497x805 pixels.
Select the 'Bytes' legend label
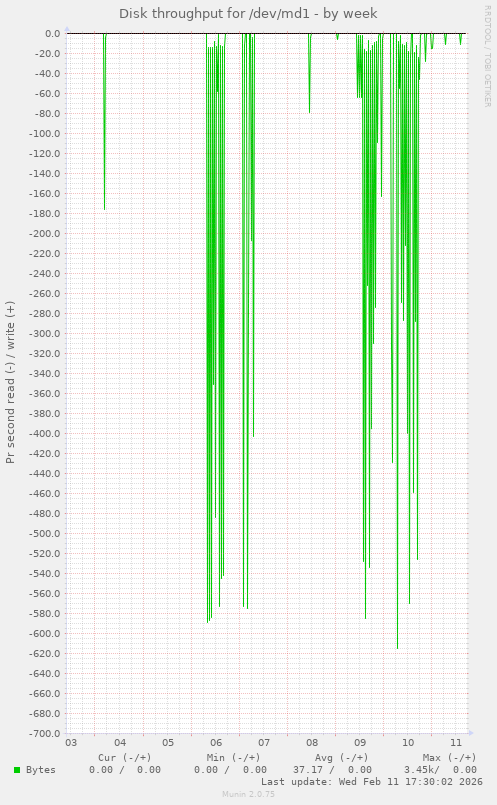click(41, 770)
